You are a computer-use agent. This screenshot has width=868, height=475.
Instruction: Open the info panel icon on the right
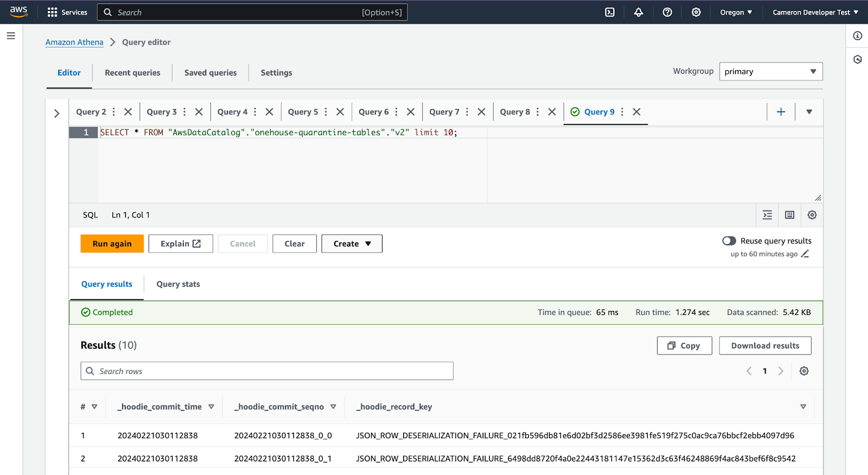[x=857, y=36]
